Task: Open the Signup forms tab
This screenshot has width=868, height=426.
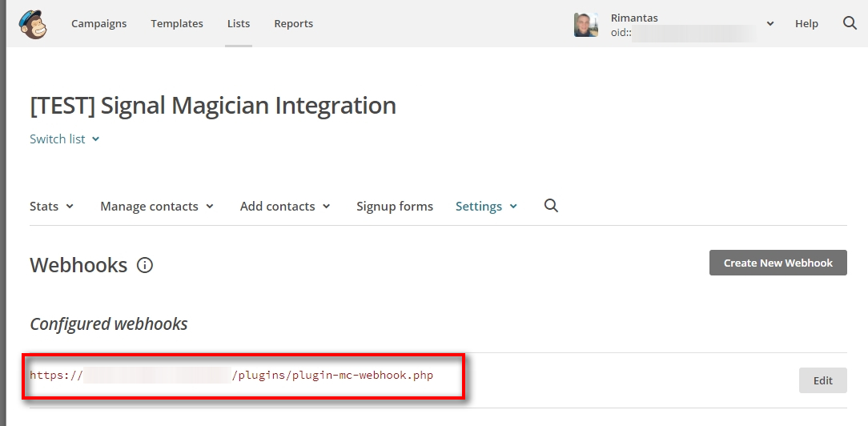Action: (395, 207)
